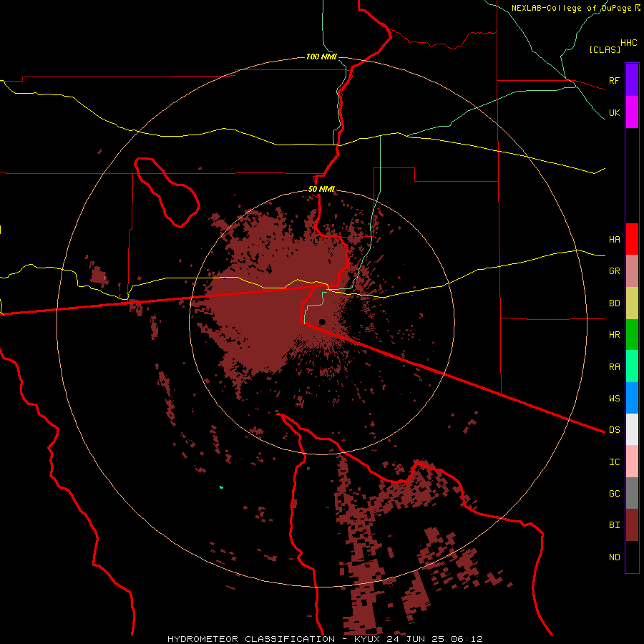Click the UK magenta color swatch
The height and width of the screenshot is (644, 644).
coord(632,112)
